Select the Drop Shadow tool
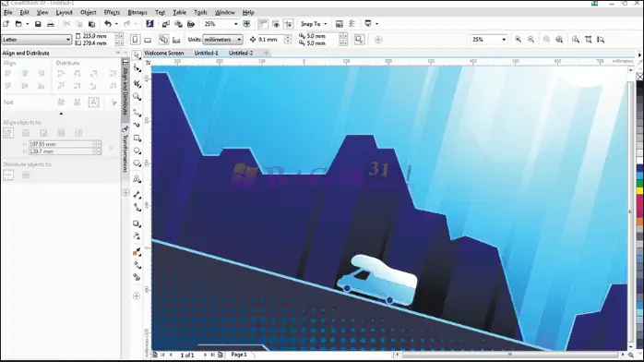This screenshot has height=362, width=644. (x=137, y=223)
